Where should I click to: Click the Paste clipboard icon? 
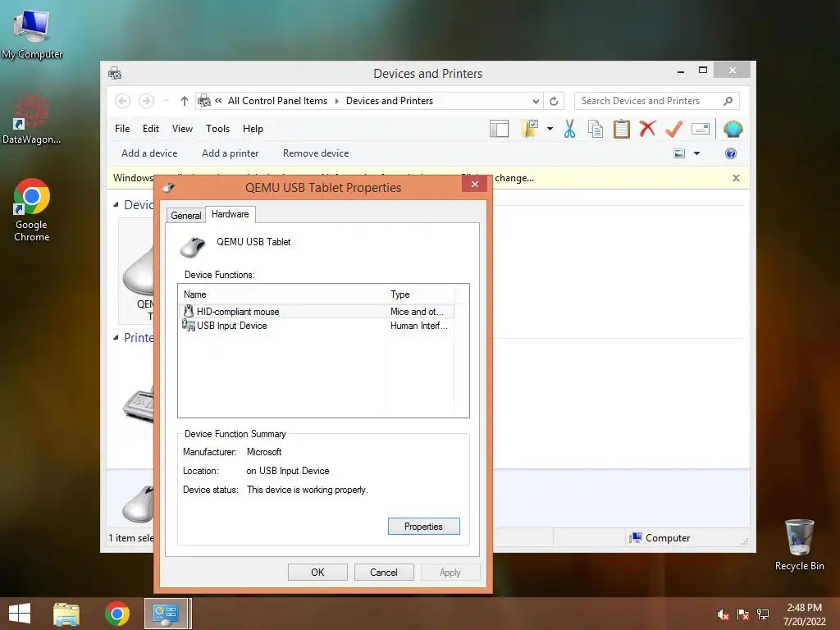(622, 129)
